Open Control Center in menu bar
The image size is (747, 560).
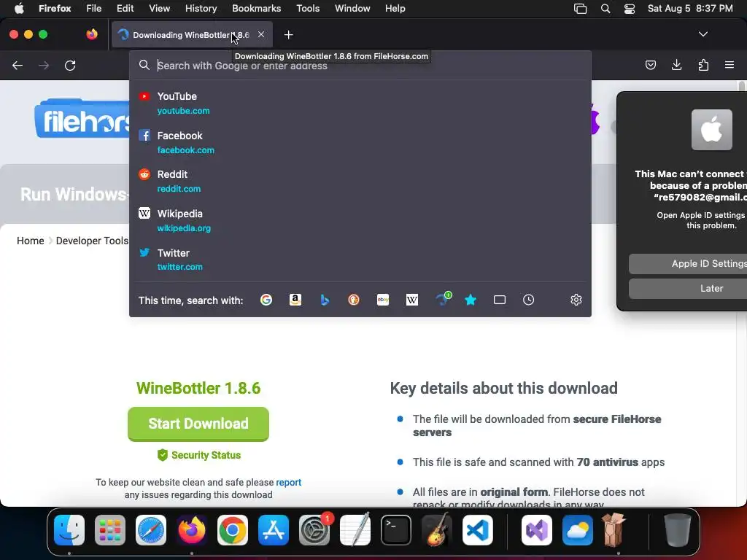pyautogui.click(x=630, y=9)
